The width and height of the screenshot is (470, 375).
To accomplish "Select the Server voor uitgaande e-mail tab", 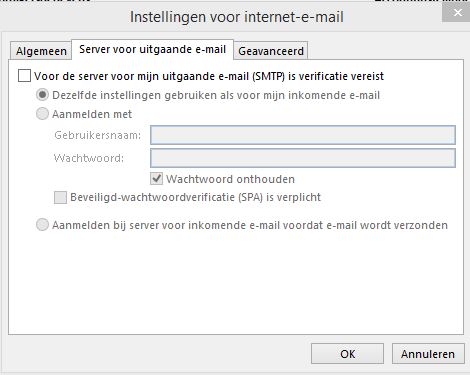I will pos(153,49).
